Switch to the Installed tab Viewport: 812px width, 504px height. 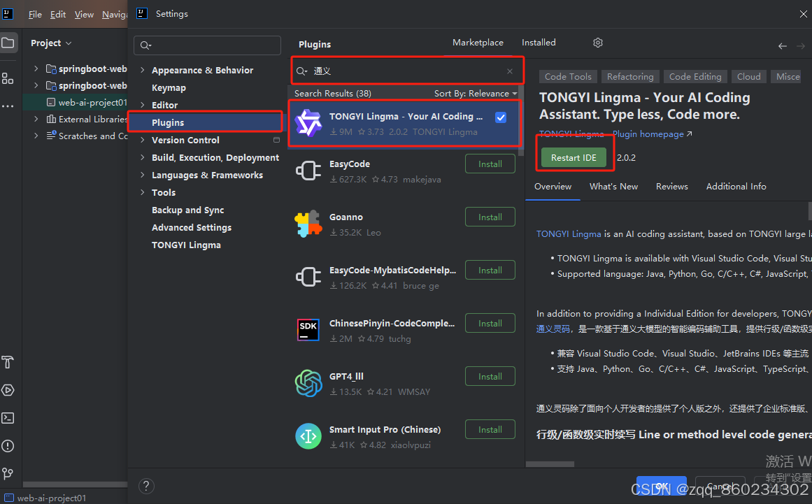click(539, 43)
